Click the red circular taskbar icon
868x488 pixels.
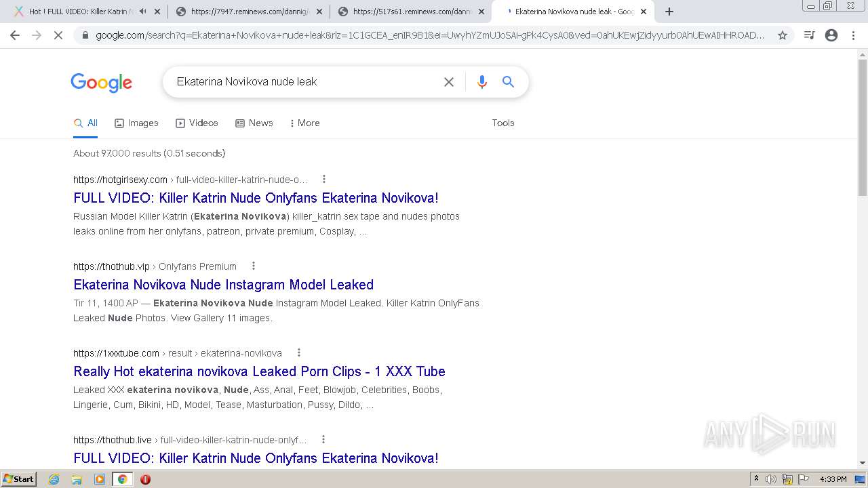coord(145,479)
